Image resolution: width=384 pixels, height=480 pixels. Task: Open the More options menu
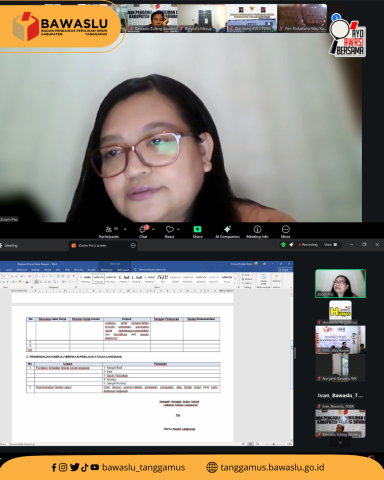(286, 231)
